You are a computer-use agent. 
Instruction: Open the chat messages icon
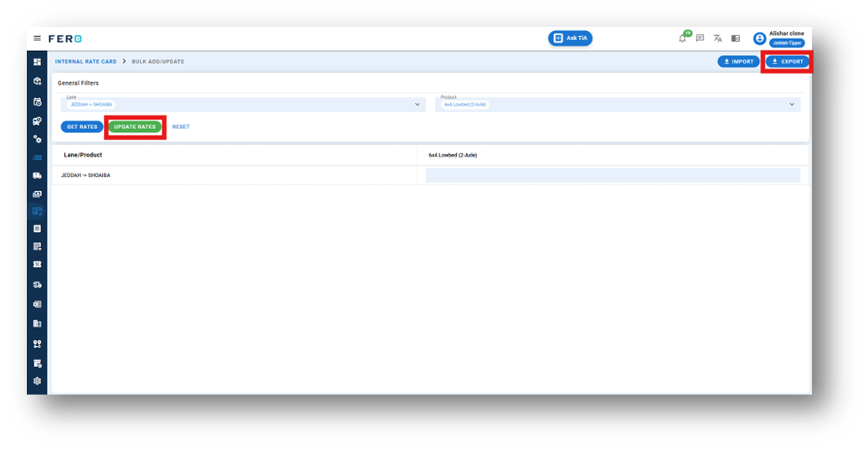700,39
